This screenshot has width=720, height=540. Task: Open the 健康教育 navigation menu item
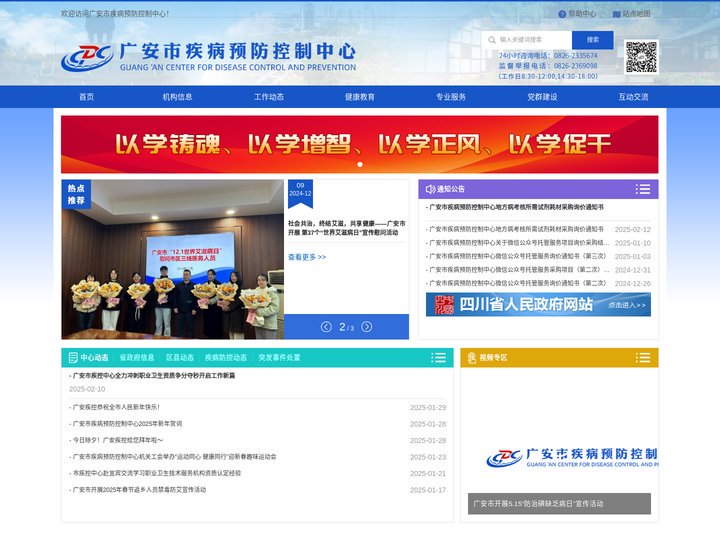click(x=360, y=97)
